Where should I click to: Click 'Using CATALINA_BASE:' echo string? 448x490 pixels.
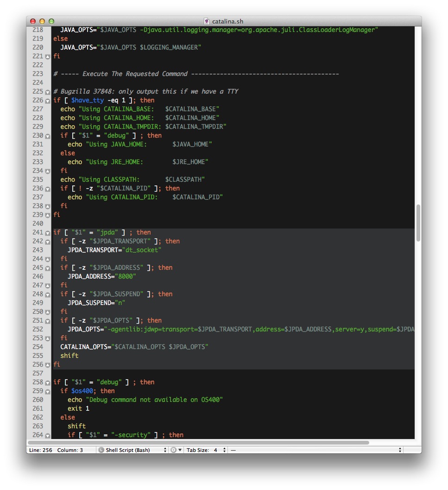118,109
